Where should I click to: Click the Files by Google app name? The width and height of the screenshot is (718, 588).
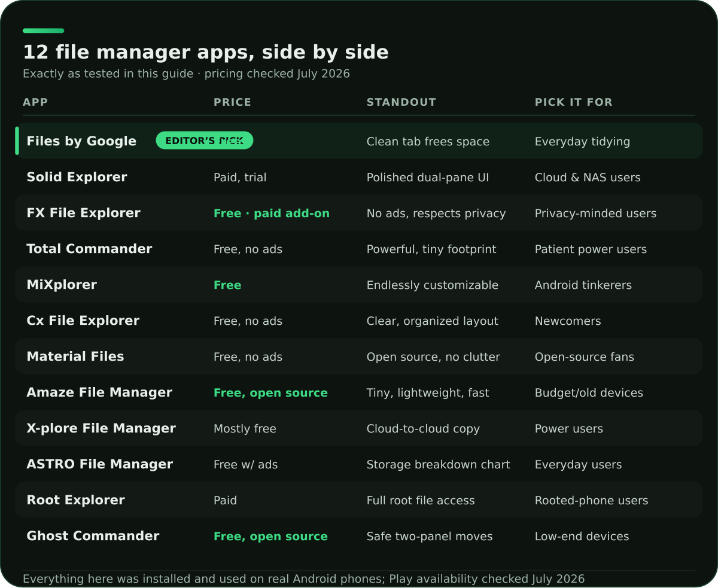[81, 141]
